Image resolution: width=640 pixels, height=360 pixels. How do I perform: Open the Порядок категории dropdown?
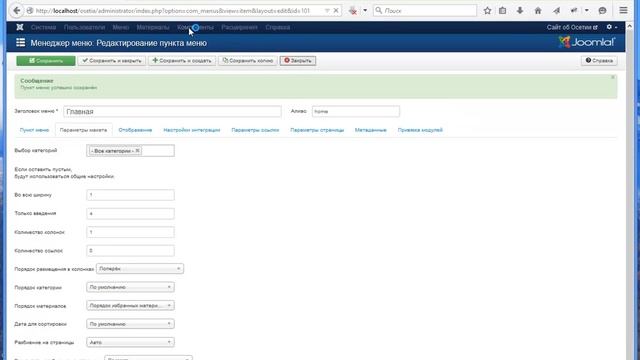[131, 287]
